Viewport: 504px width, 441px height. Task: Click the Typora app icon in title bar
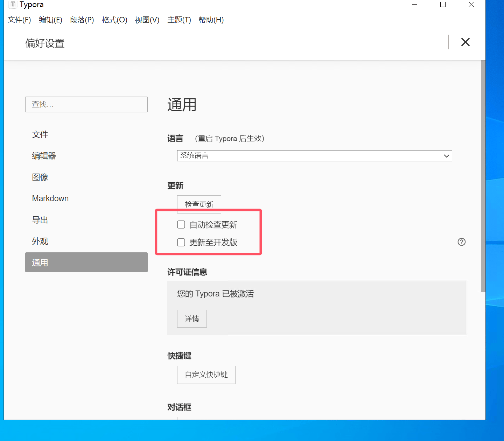13,5
